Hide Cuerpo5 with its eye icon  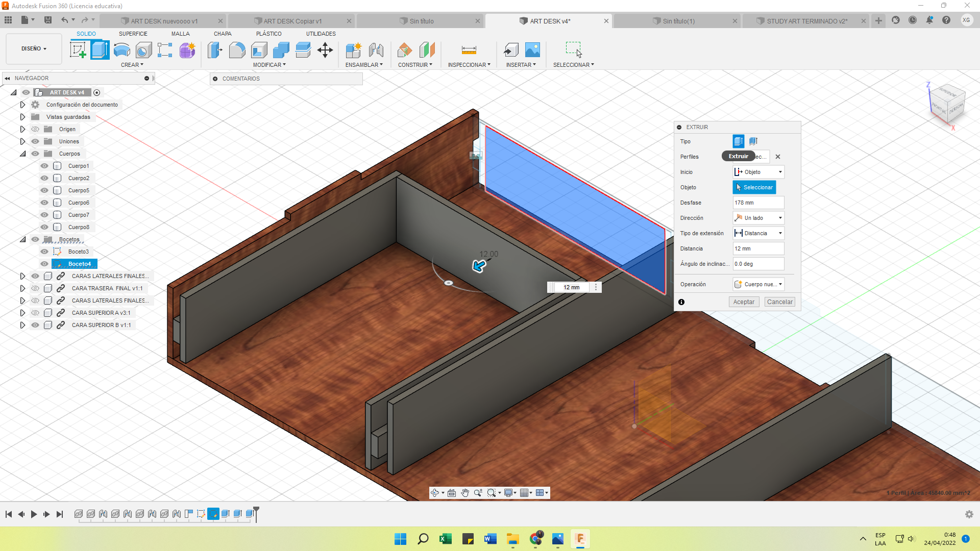click(x=44, y=190)
